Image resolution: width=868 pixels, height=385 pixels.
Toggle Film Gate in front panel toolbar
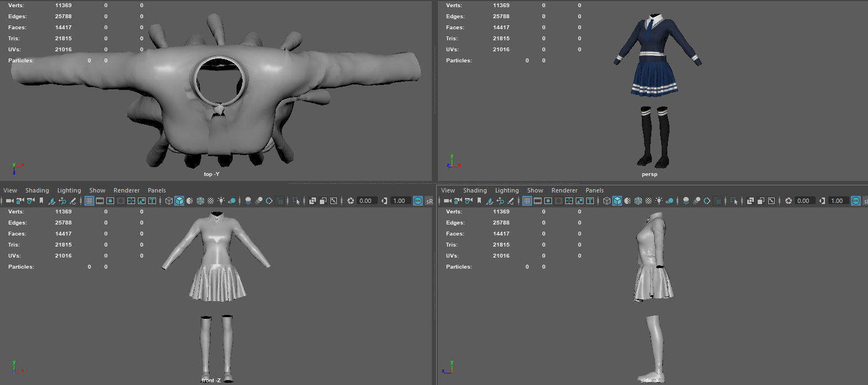[x=100, y=201]
